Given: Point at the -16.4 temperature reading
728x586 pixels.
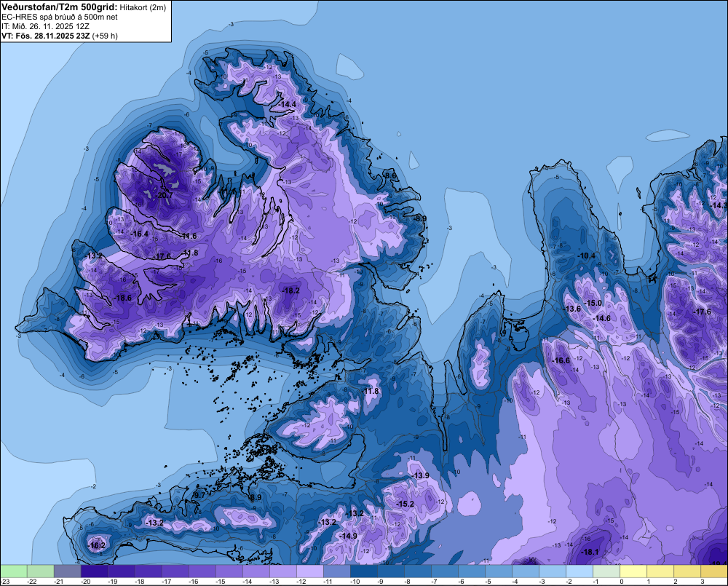Looking at the screenshot, I should tap(139, 234).
